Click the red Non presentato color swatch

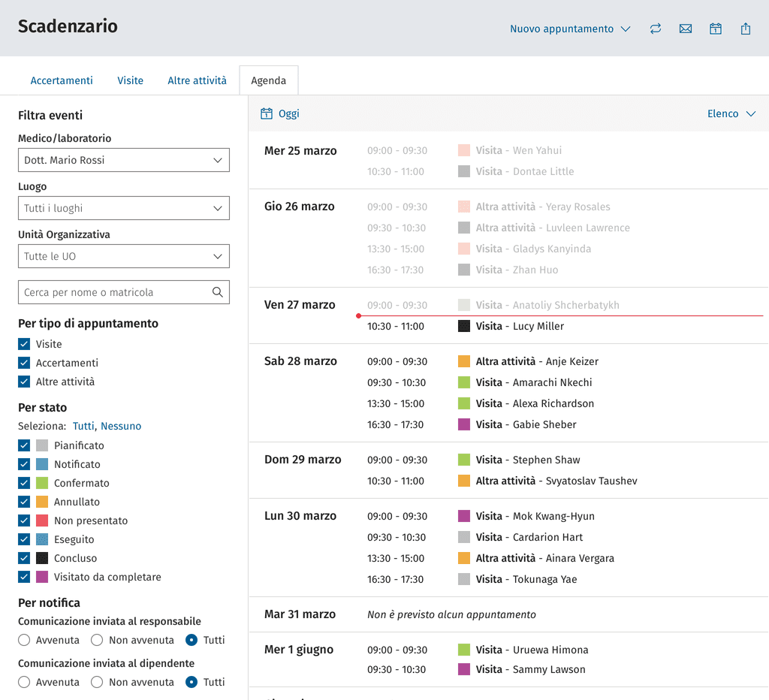(42, 520)
